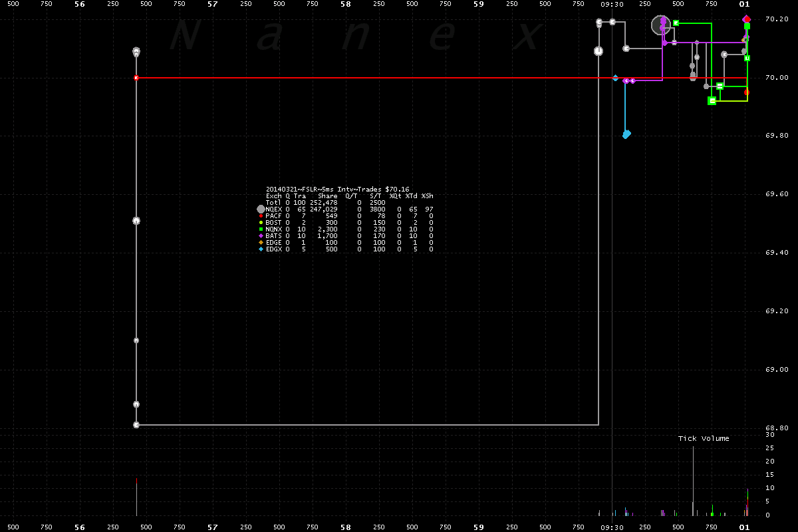Click the "57" label on the top time axis
The image size is (798, 532).
(x=213, y=4)
